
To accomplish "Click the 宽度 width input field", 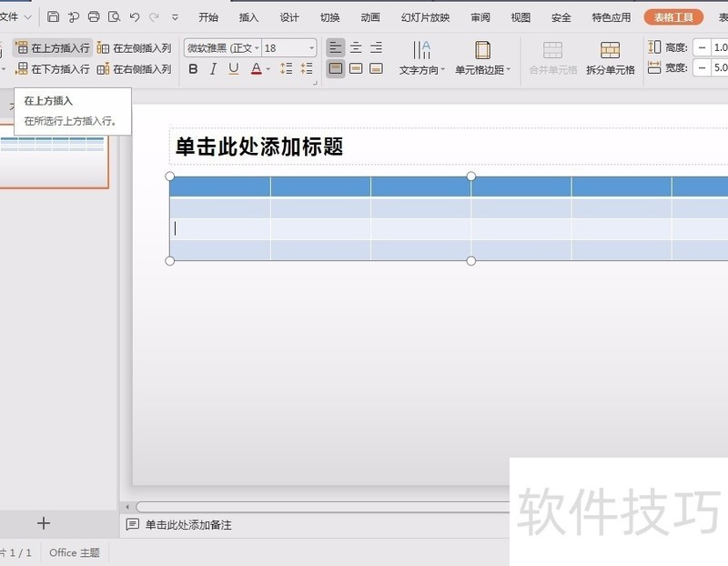I will (720, 68).
